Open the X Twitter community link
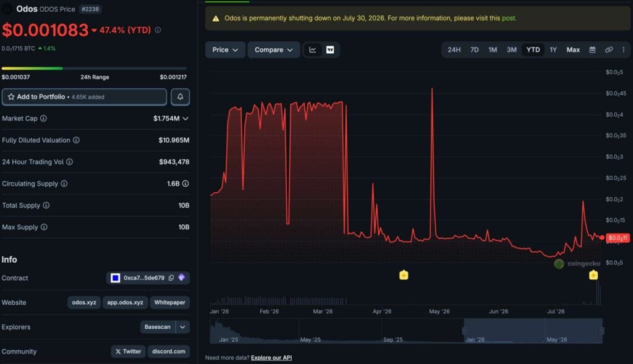The width and height of the screenshot is (633, 364). click(x=128, y=352)
